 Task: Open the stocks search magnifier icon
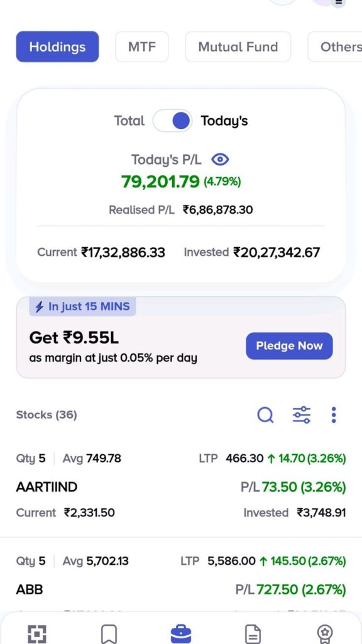pos(265,415)
